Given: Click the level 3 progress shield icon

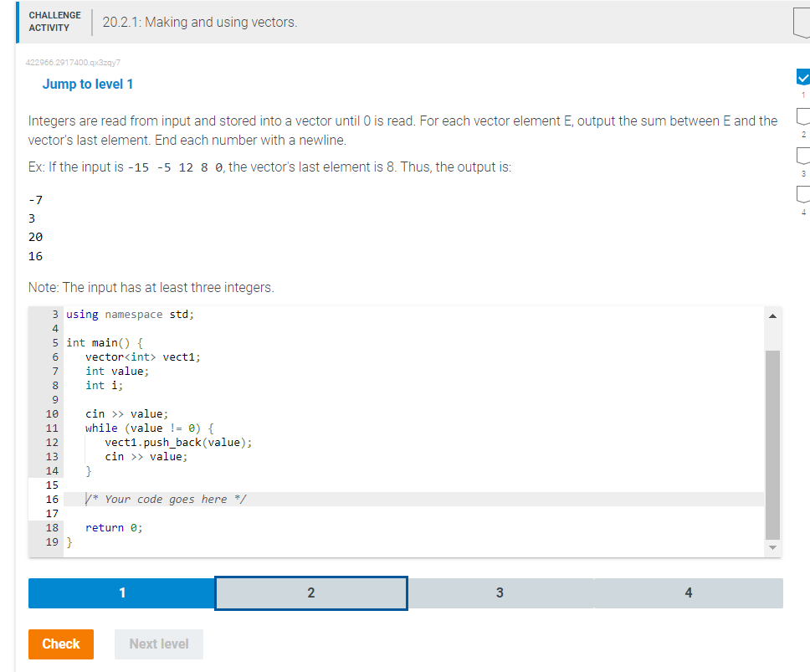Looking at the screenshot, I should 802,156.
